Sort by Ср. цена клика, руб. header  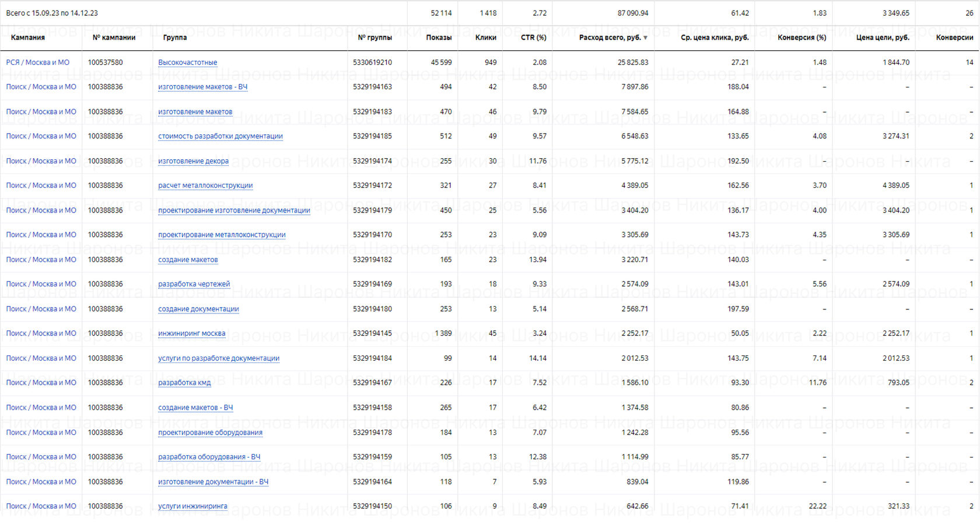tap(714, 37)
